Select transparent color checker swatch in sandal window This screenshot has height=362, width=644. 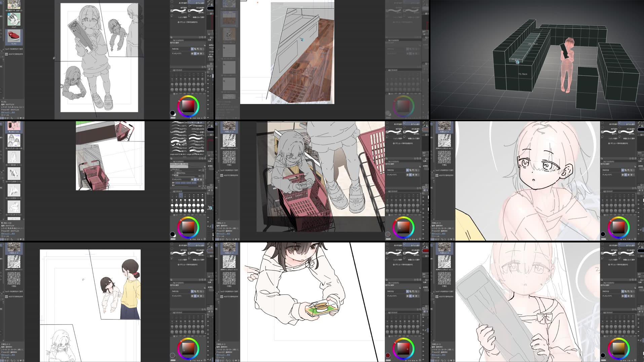click(x=173, y=118)
